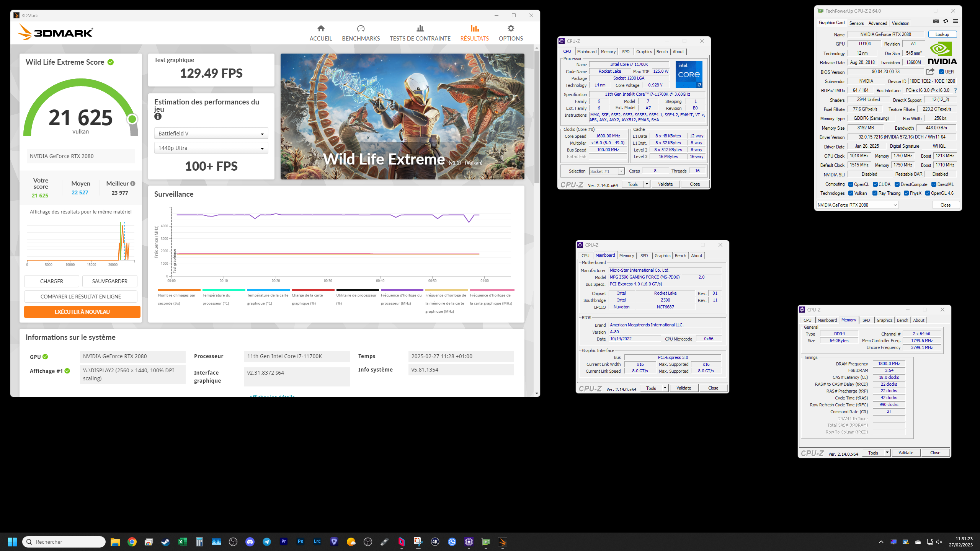The width and height of the screenshot is (980, 551).
Task: Click the NVIDIA logo in GPU-Z
Action: (x=942, y=54)
